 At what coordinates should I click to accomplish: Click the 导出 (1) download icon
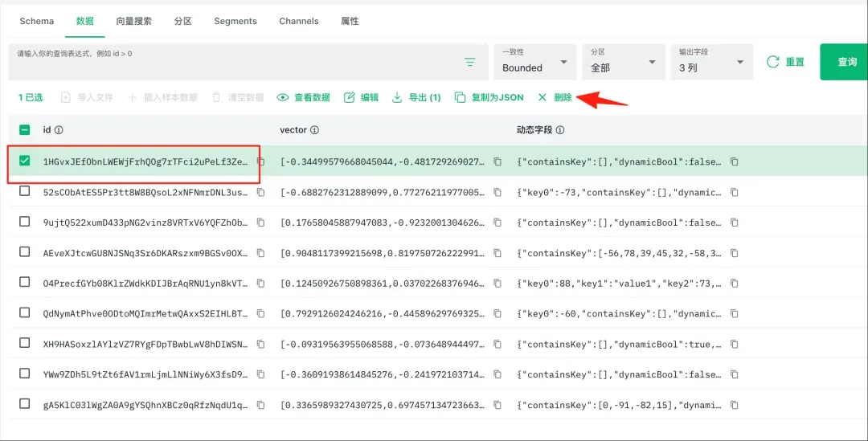pos(396,97)
